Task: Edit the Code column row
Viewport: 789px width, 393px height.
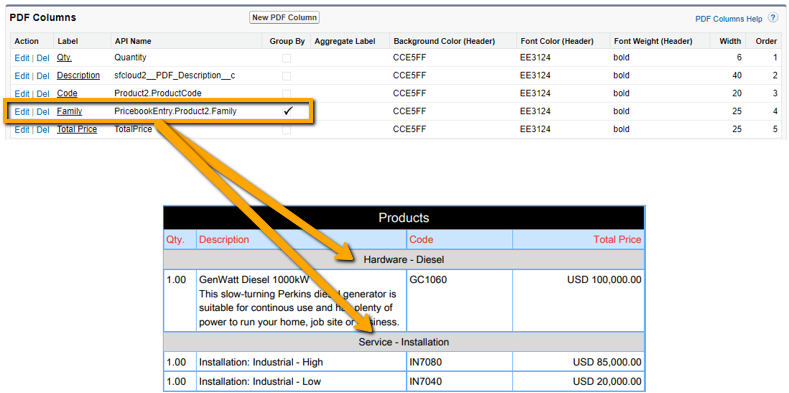Action: click(22, 94)
